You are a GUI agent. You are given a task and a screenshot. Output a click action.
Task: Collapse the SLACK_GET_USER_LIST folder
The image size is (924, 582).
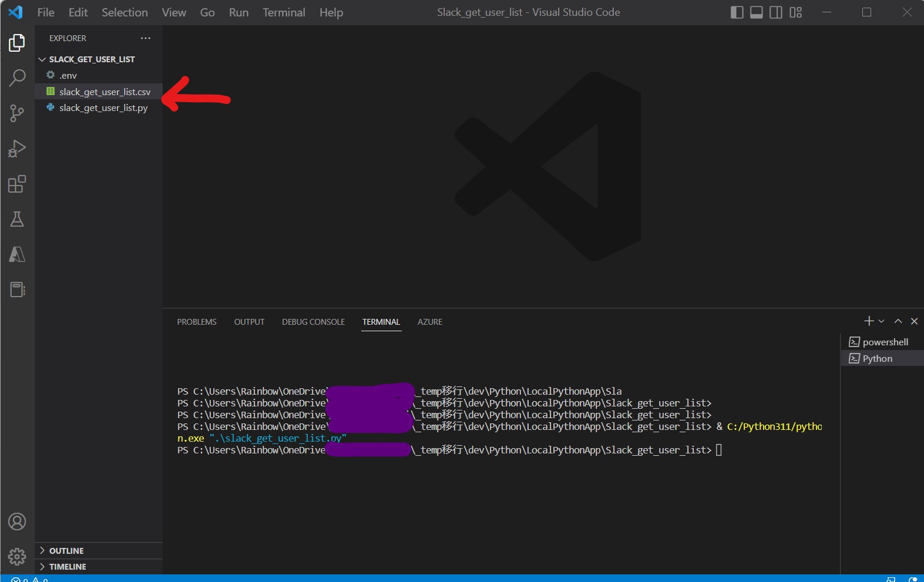pyautogui.click(x=99, y=59)
